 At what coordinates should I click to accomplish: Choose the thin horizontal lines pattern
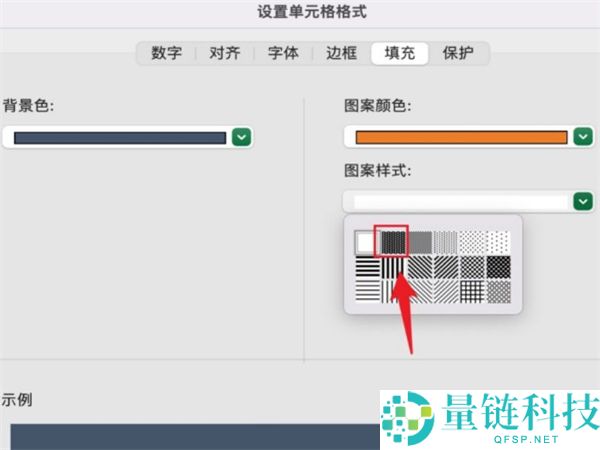pos(368,292)
